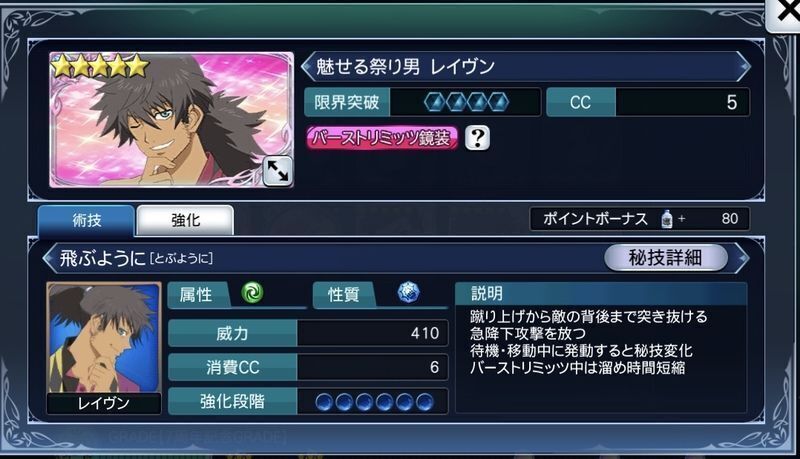Click the blue crystal property icon
This screenshot has width=800, height=459.
(x=408, y=293)
